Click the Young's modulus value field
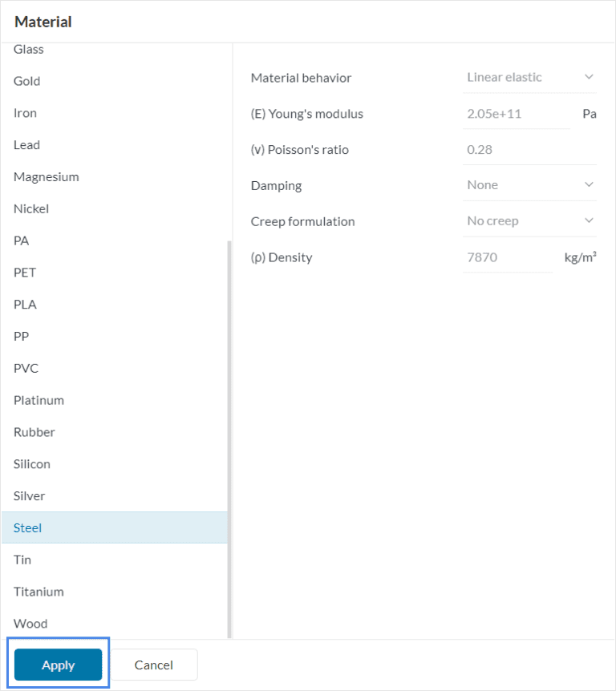The image size is (616, 691). click(515, 114)
